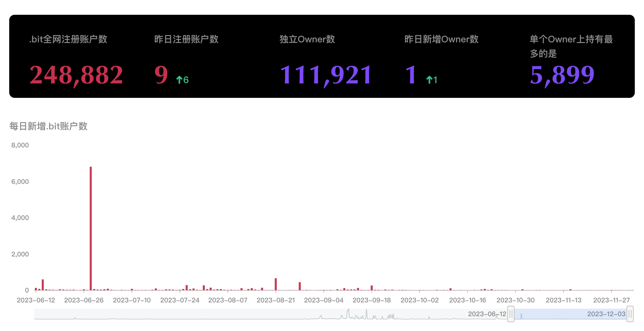Click the 2023-11-13 x-axis label
Viewport: 644px width, 331px height.
tap(563, 300)
